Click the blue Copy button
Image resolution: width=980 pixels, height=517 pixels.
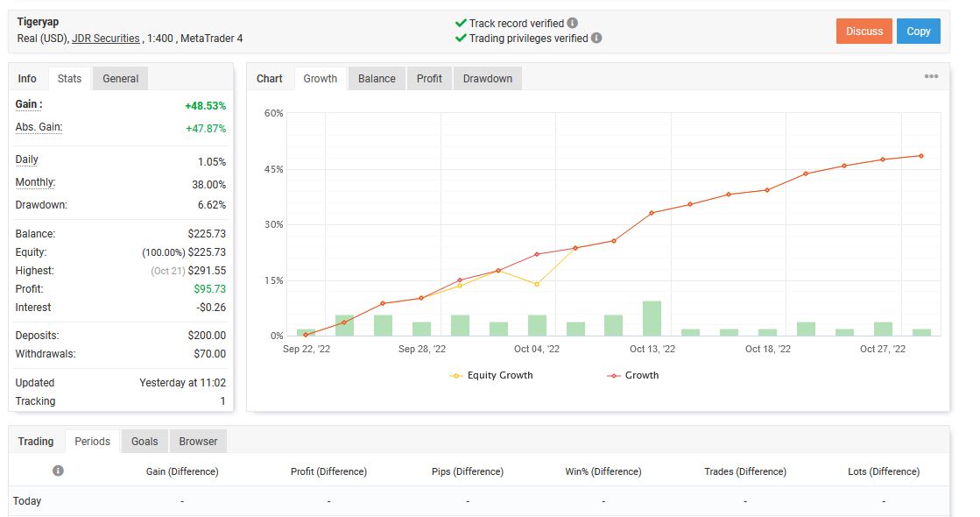click(x=919, y=32)
